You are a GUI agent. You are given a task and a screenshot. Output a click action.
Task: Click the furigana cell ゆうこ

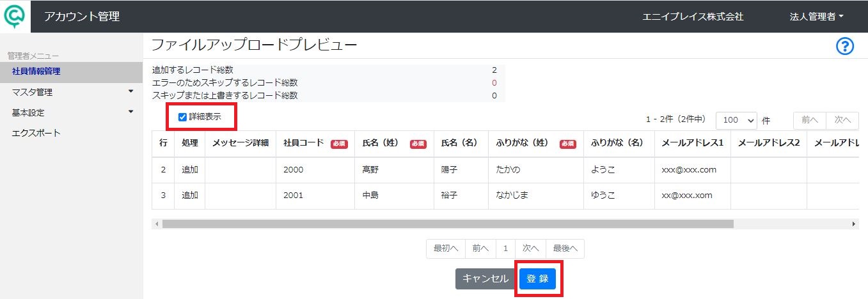click(619, 195)
